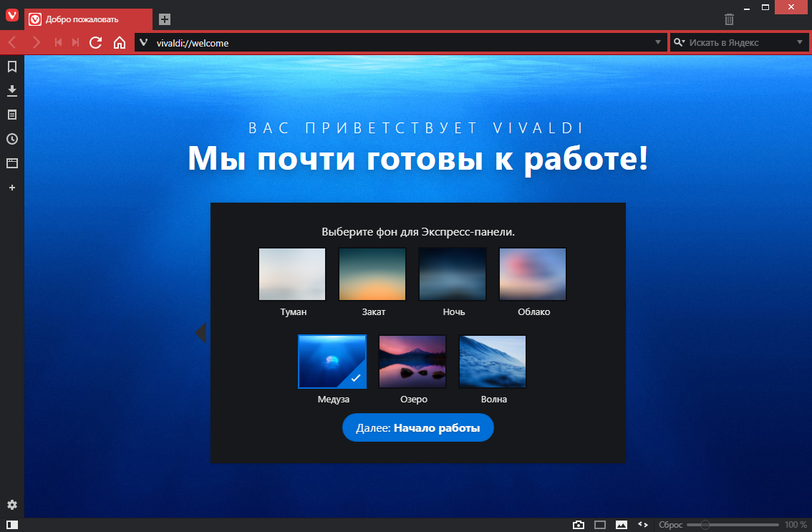Reset zoom with the Сброс button
The height and width of the screenshot is (532, 812).
(x=670, y=525)
